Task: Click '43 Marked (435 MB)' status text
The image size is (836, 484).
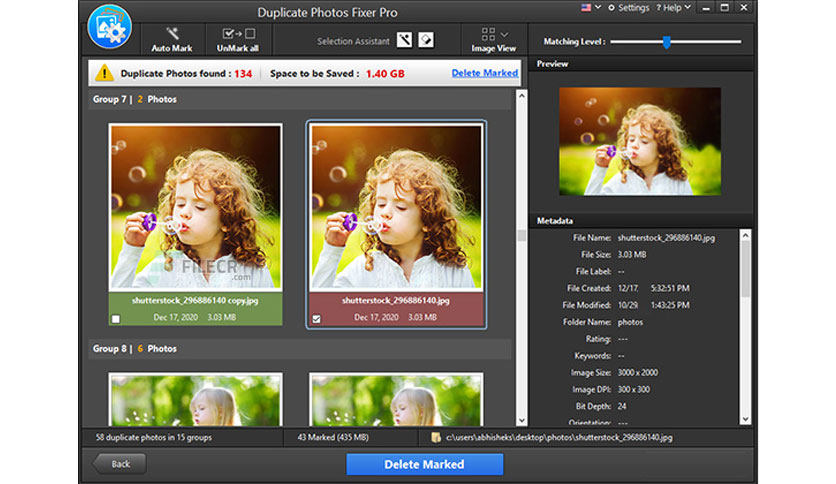Action: point(333,438)
